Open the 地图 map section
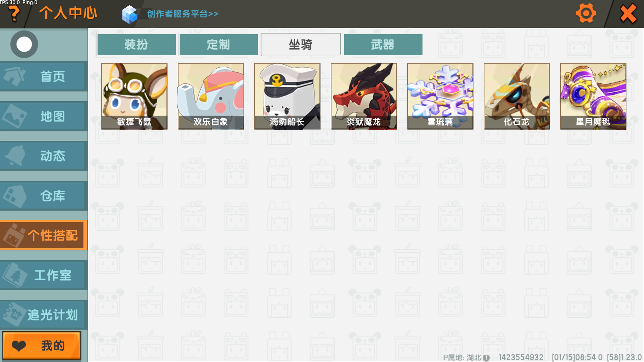The height and width of the screenshot is (362, 644). tap(44, 116)
